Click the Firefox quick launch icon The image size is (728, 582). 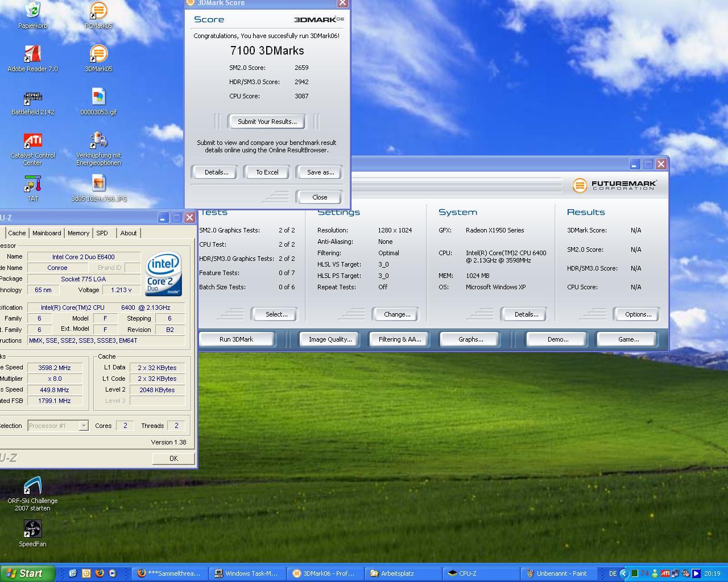100,573
